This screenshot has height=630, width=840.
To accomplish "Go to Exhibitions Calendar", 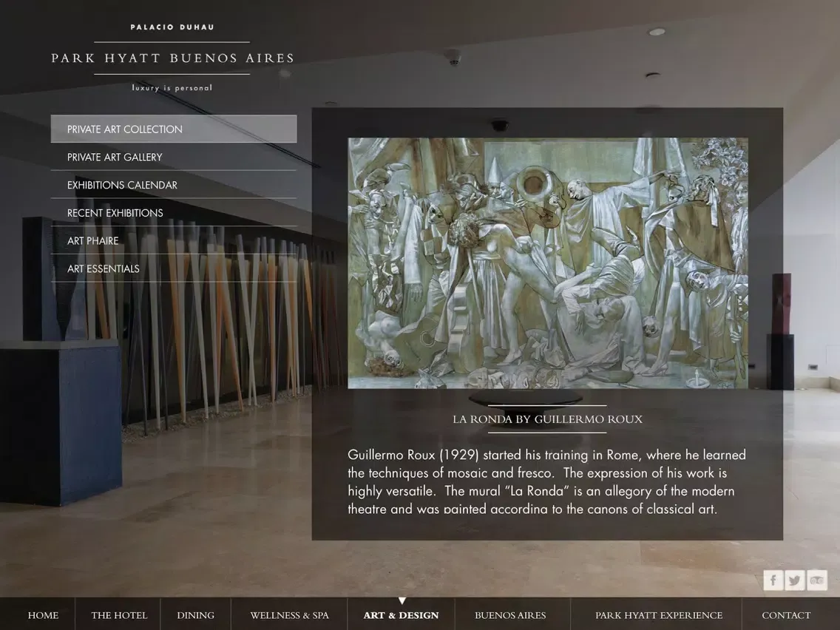I will [x=174, y=185].
